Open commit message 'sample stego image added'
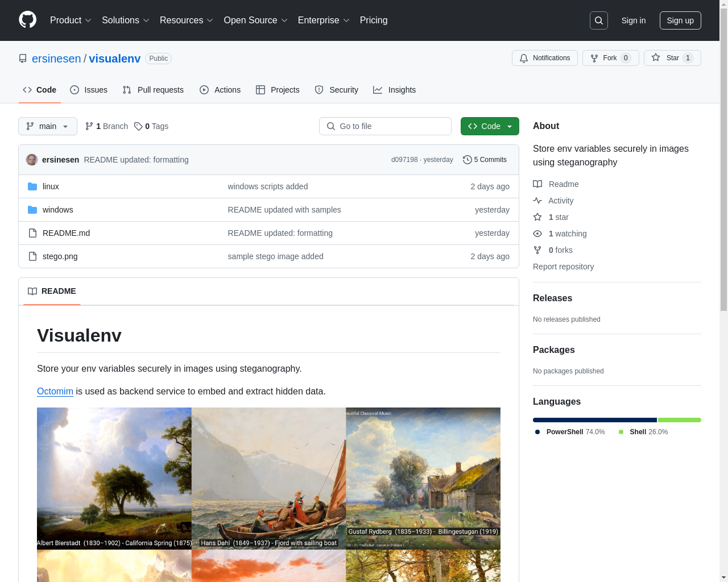The height and width of the screenshot is (582, 728). click(x=275, y=256)
